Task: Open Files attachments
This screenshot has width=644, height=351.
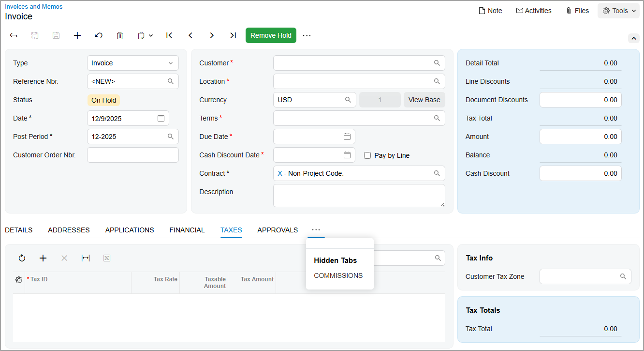Action: point(577,11)
